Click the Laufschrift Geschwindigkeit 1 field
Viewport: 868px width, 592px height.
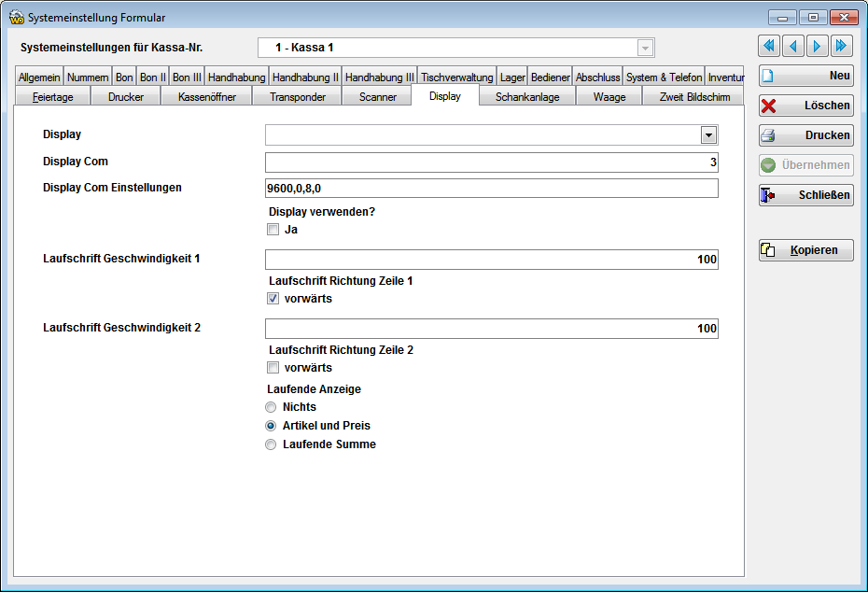492,260
